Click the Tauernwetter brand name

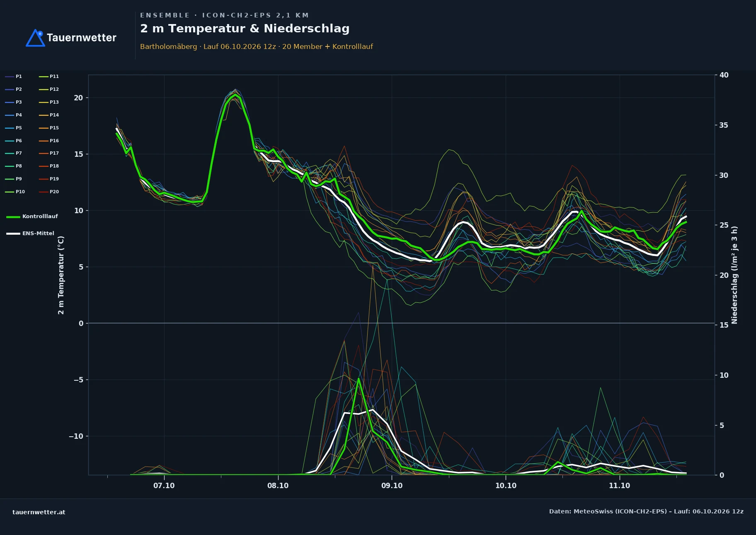[81, 38]
